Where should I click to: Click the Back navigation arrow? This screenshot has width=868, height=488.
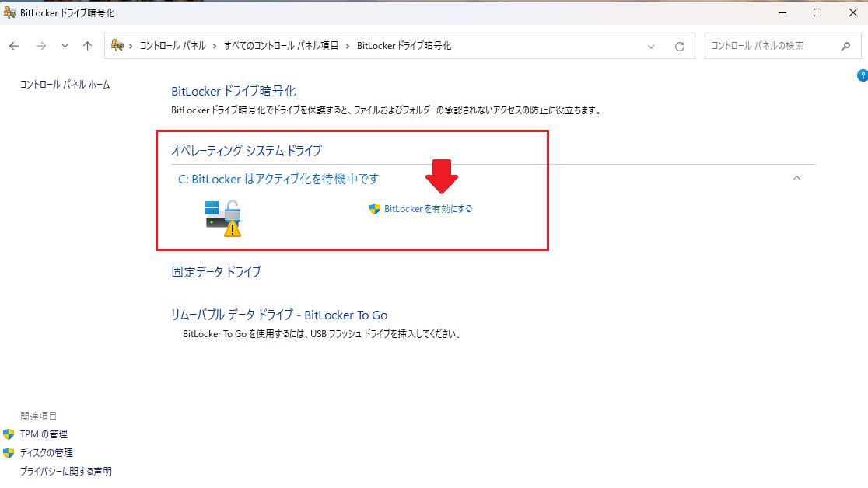pos(15,46)
